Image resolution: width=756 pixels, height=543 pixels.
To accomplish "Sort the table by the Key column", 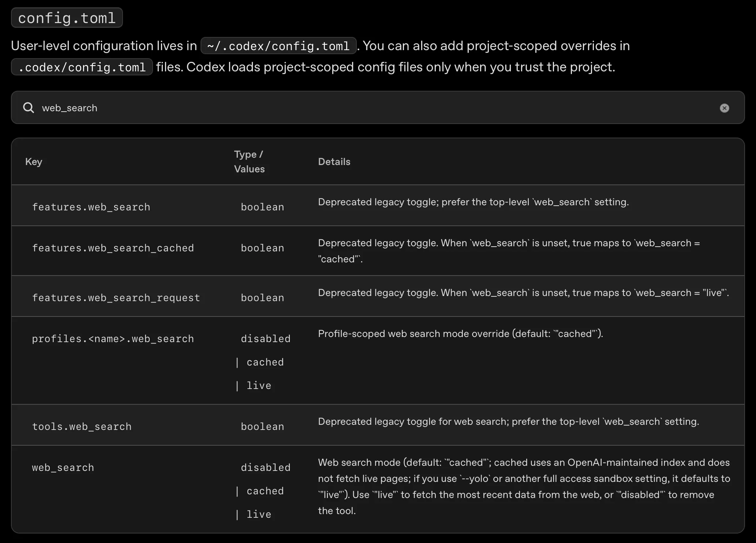I will [33, 161].
